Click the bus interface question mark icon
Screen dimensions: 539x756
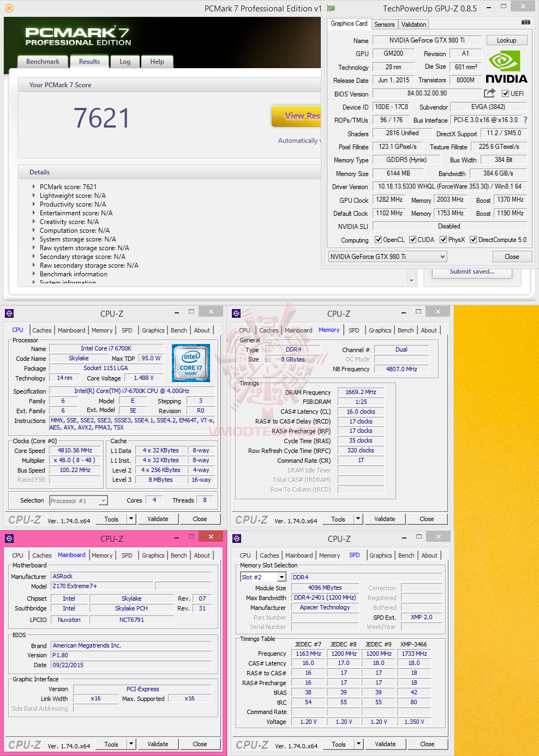point(525,120)
